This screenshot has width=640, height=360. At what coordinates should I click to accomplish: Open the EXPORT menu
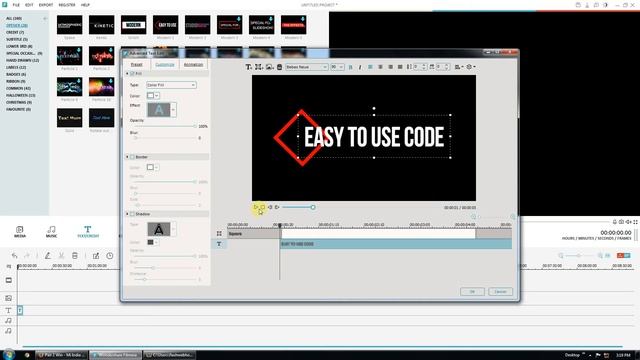click(46, 5)
